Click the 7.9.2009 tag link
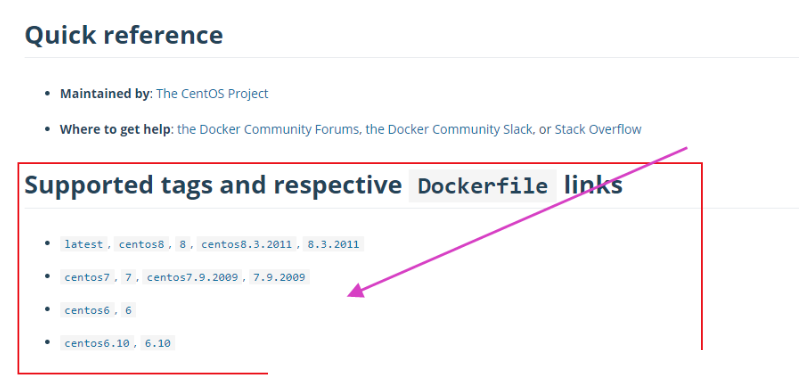The width and height of the screenshot is (806, 389). (x=279, y=277)
